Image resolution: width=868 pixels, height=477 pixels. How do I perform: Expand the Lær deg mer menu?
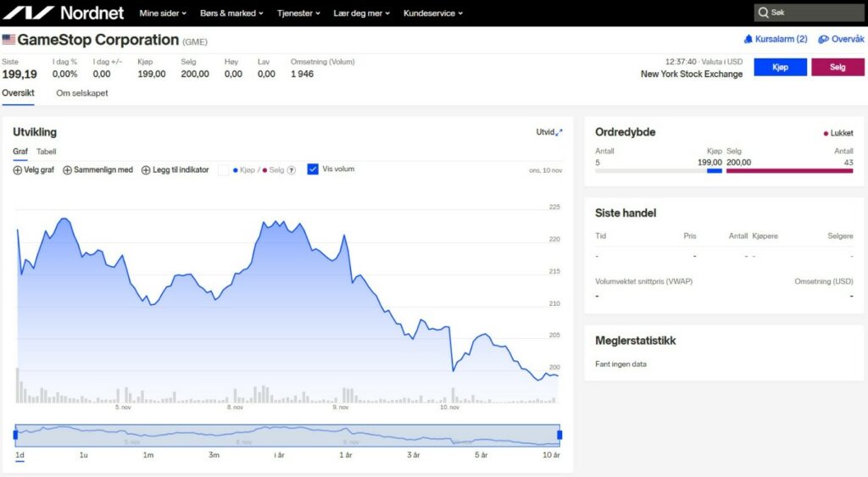point(361,14)
